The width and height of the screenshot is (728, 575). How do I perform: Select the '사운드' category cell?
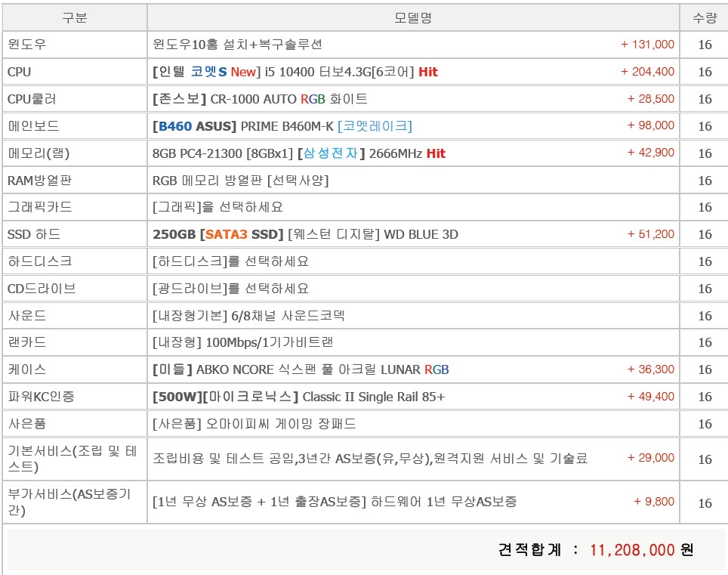pos(75,316)
